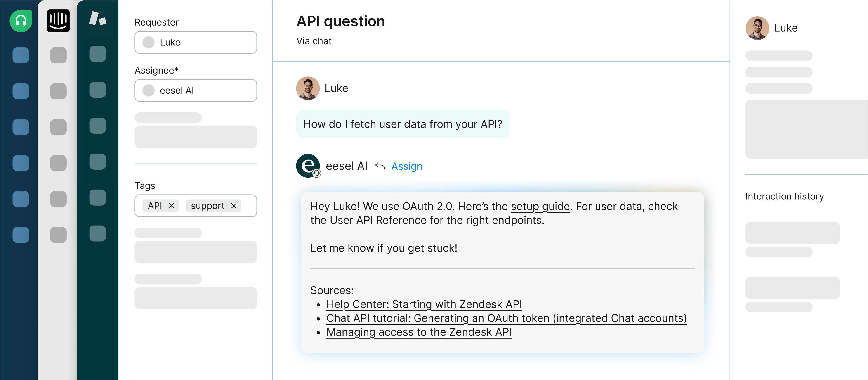Click the reply arrow icon beside eesel AI
The width and height of the screenshot is (868, 380).
point(380,166)
